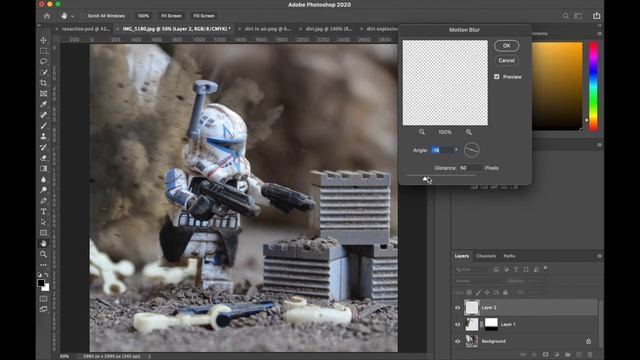Switch to the Paths tab
640x360 pixels.
[509, 256]
